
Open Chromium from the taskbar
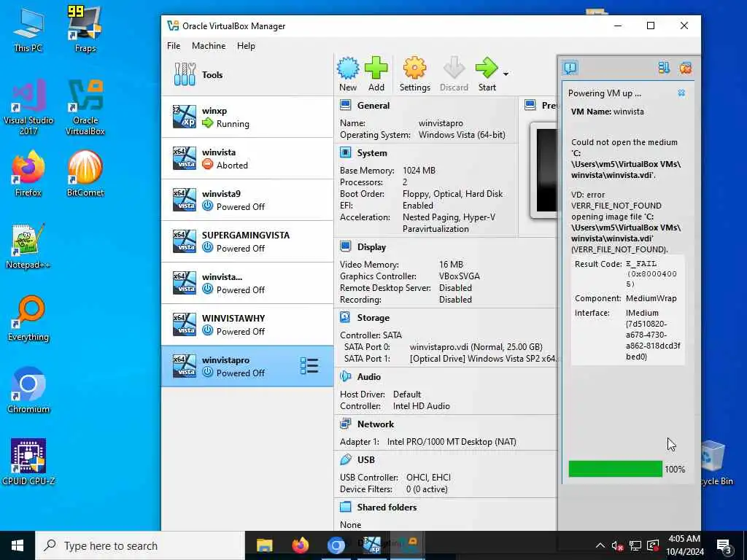(x=336, y=545)
